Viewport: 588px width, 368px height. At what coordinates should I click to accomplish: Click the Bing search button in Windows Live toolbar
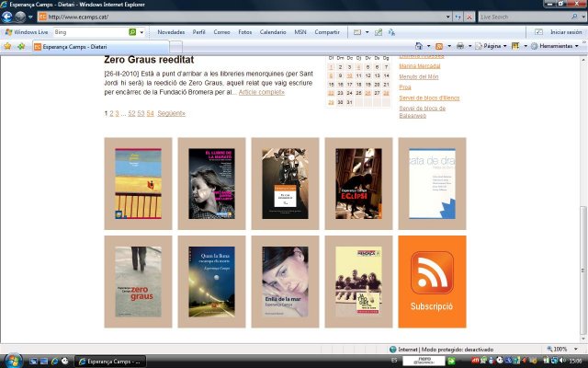(132, 32)
